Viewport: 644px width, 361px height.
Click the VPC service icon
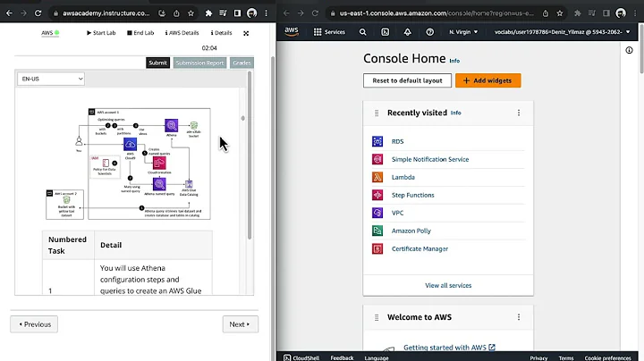pyautogui.click(x=377, y=213)
